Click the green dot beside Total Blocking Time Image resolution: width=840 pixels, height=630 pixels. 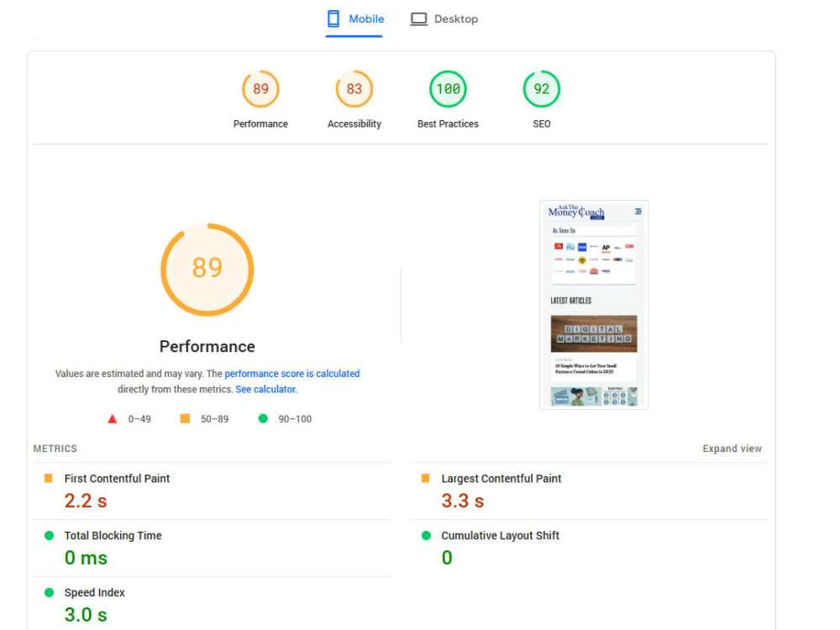coord(49,535)
